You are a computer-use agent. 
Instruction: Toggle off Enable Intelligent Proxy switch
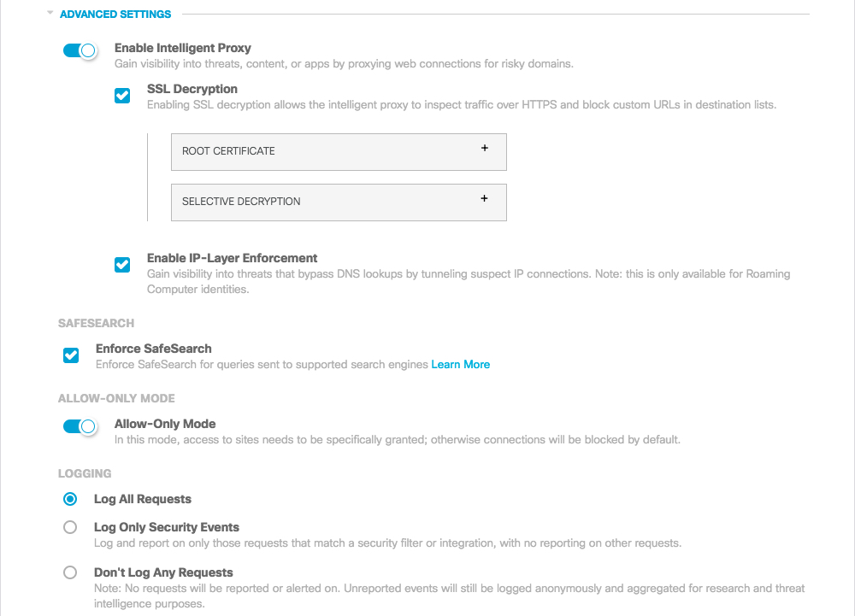[x=80, y=50]
